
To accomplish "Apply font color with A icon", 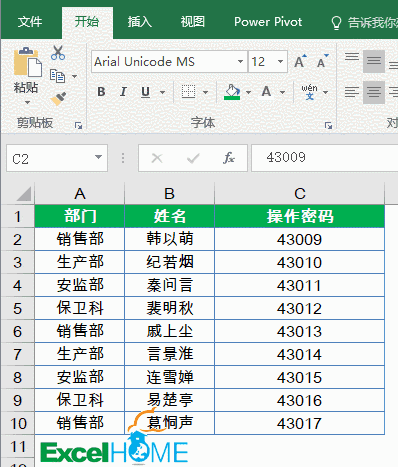I will click(266, 91).
